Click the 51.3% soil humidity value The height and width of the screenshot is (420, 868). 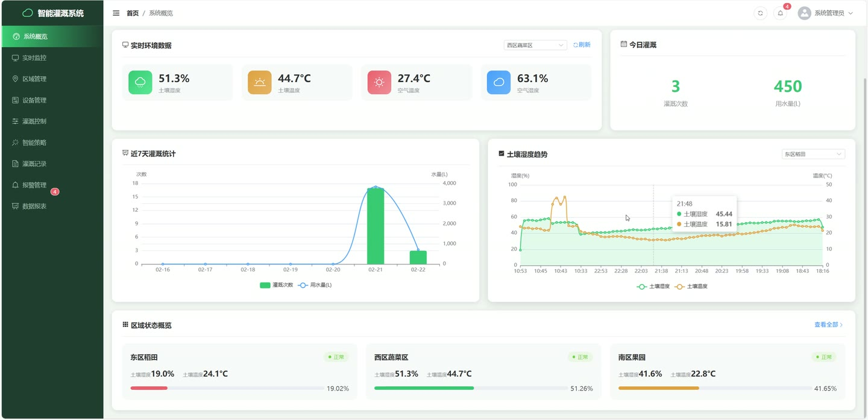174,78
